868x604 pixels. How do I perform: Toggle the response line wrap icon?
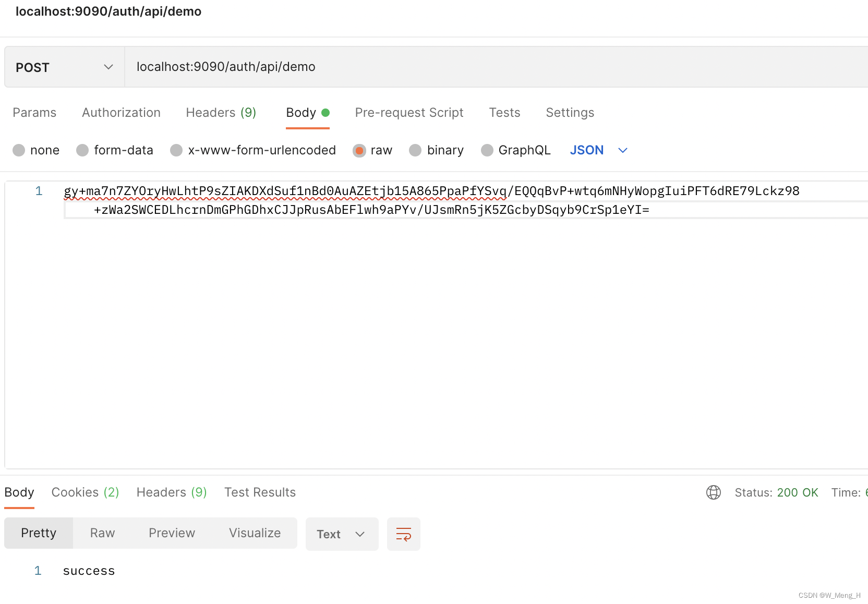(403, 534)
